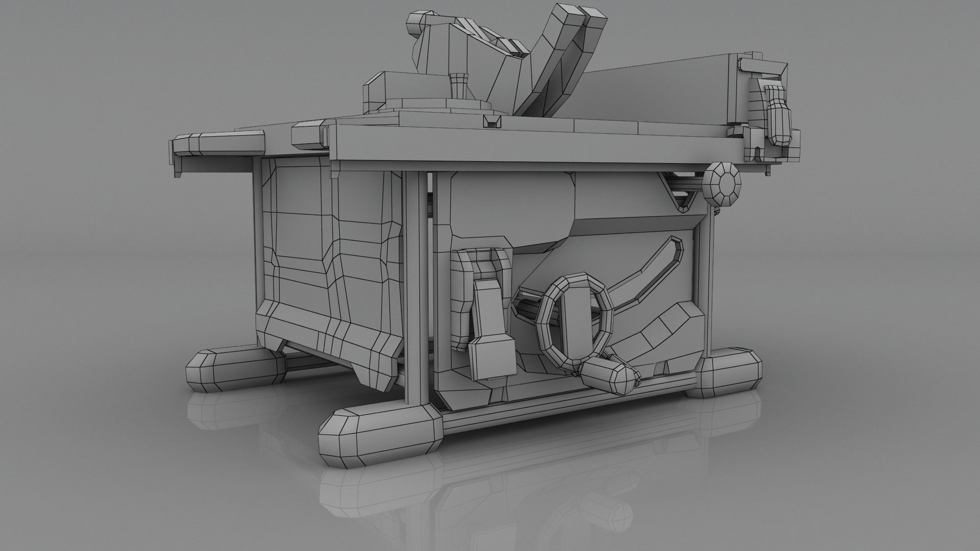Click the round knob under the tabletop
This screenshot has height=551, width=980.
pos(722,184)
